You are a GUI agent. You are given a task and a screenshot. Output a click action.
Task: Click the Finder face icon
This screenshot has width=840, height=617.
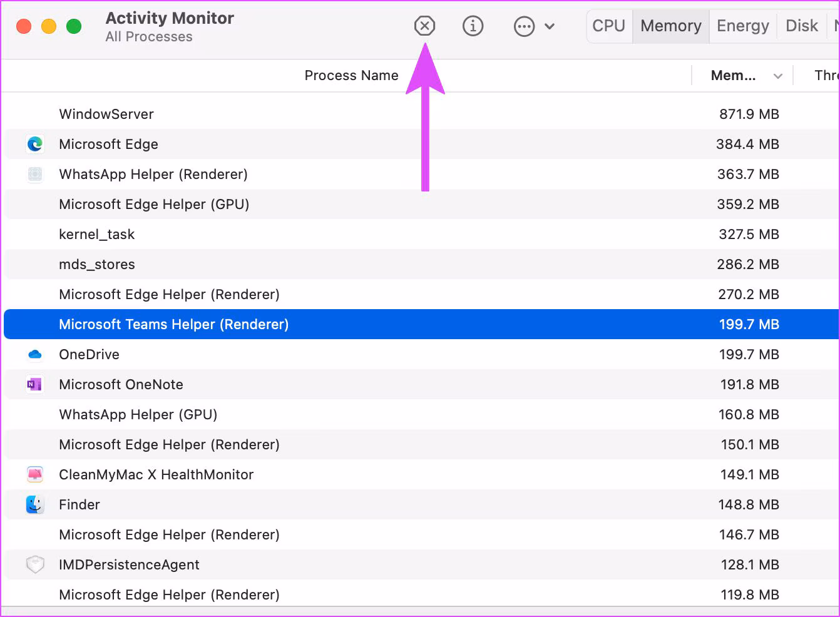(x=35, y=504)
